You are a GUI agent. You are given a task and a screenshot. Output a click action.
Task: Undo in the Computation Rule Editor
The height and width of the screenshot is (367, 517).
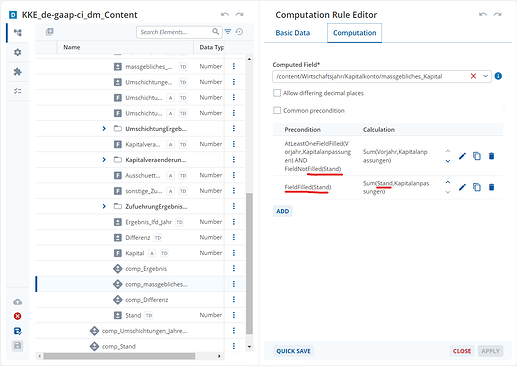click(x=483, y=14)
